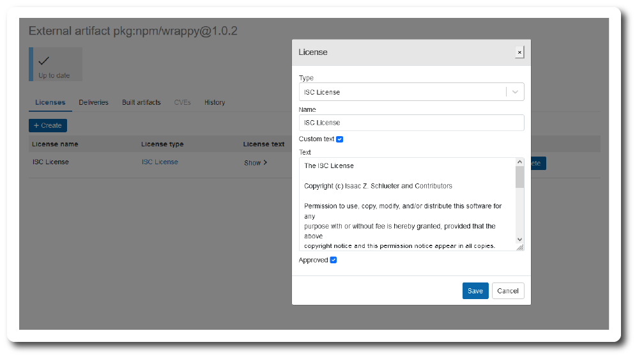The image size is (644, 363).
Task: Open the Built artifacts tab
Action: [x=141, y=102]
